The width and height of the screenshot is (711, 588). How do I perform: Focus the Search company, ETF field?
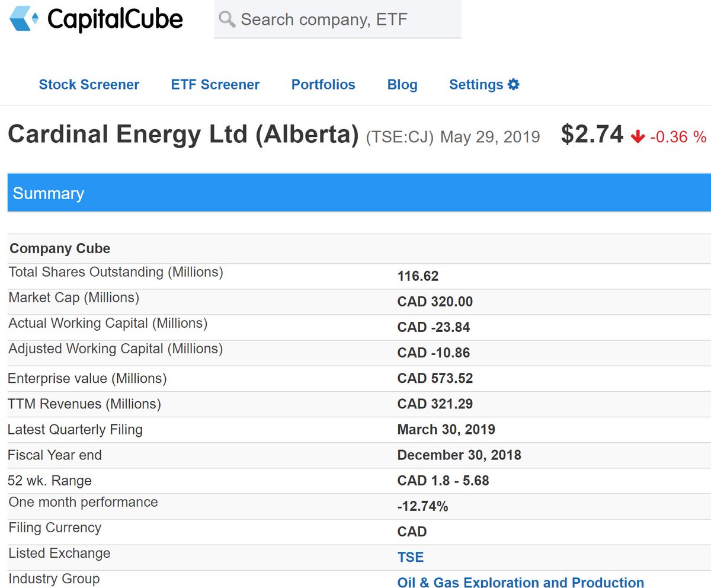coord(338,19)
